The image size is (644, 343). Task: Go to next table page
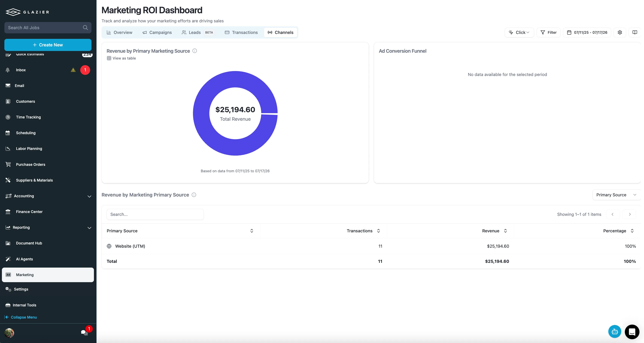point(630,214)
